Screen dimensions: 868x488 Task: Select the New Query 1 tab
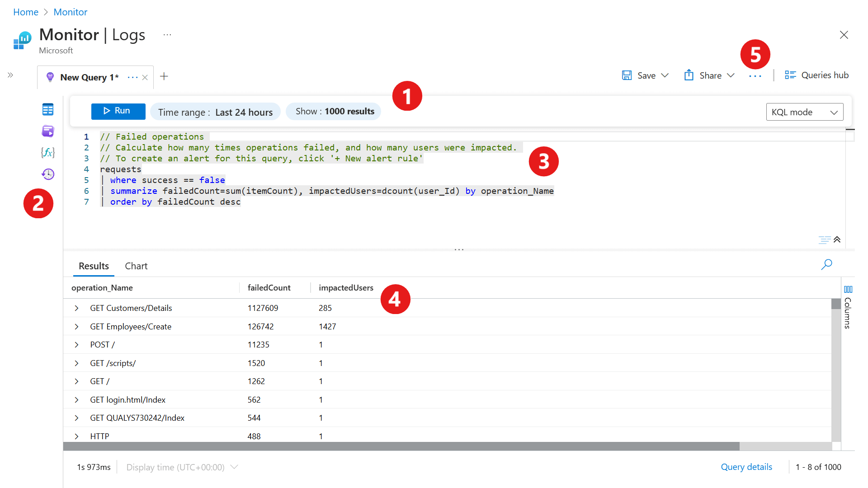coord(89,77)
